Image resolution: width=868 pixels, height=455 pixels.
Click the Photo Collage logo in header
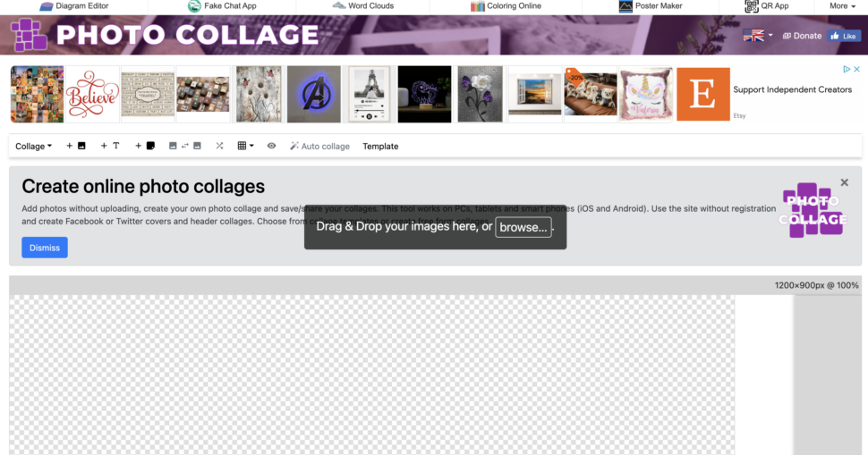[30, 35]
